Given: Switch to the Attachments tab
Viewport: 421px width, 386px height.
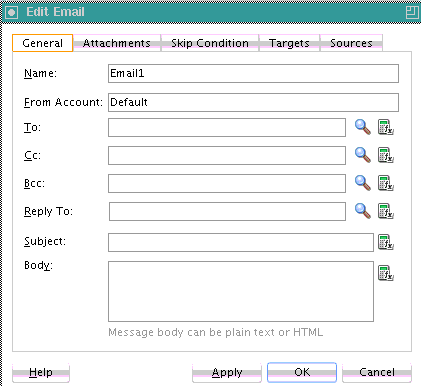Looking at the screenshot, I should click(117, 43).
